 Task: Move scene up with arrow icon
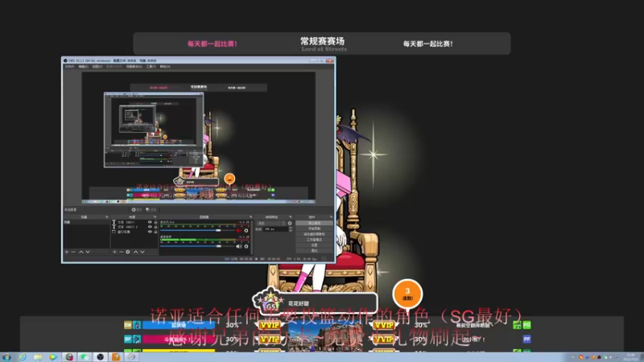point(81,252)
